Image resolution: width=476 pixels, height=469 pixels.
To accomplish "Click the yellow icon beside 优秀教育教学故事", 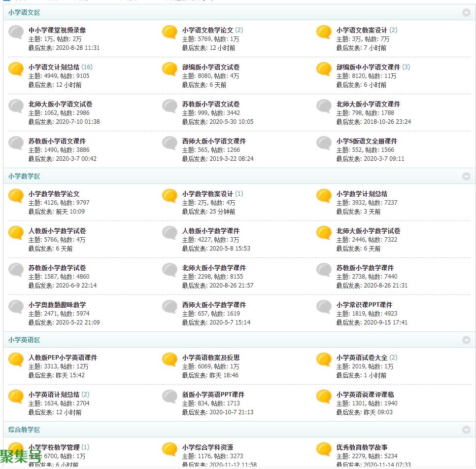I will coord(324,449).
